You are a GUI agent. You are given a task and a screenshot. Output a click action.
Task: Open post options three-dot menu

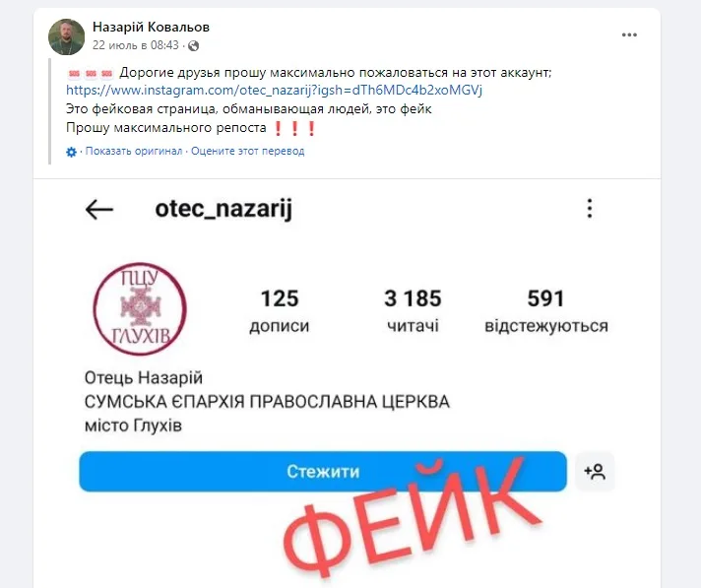(x=629, y=34)
